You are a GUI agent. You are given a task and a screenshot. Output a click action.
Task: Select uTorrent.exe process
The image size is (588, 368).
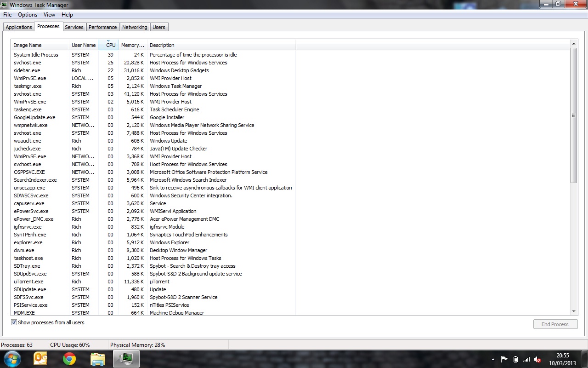click(x=153, y=282)
